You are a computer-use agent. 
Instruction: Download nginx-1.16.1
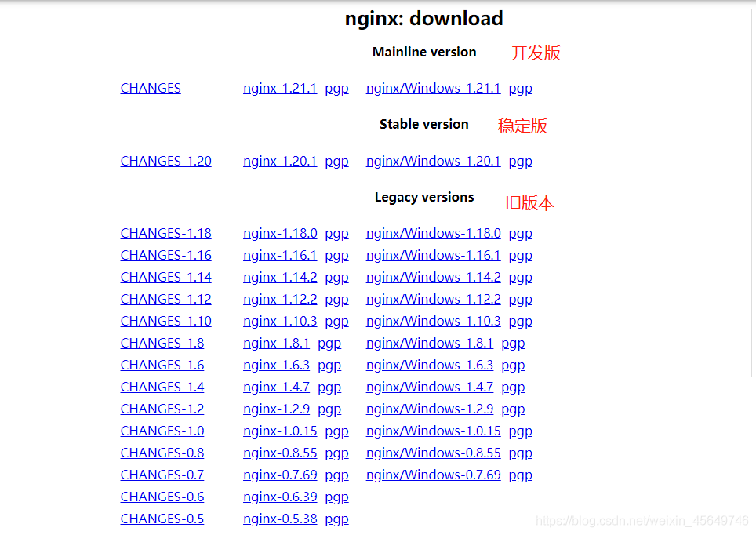[280, 255]
